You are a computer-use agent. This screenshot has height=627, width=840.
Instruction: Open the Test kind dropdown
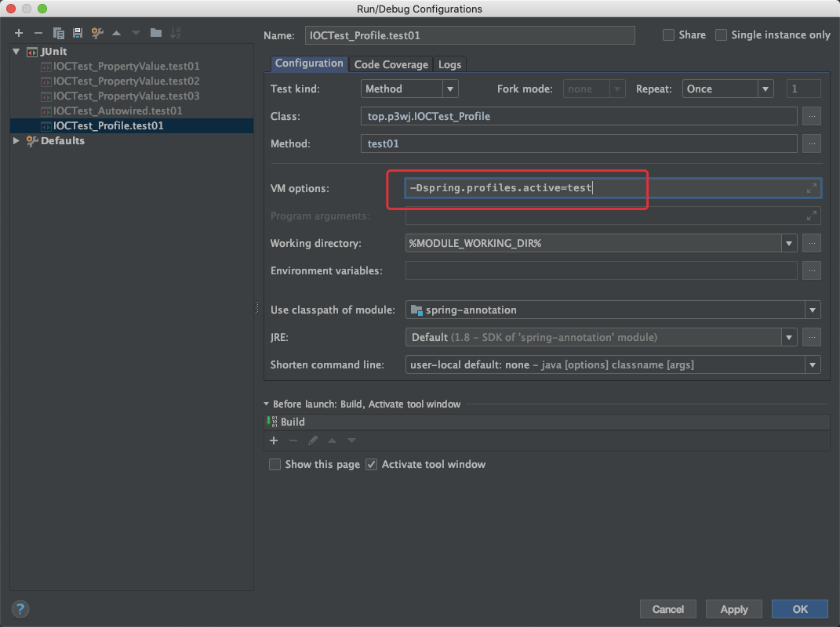[x=450, y=89]
